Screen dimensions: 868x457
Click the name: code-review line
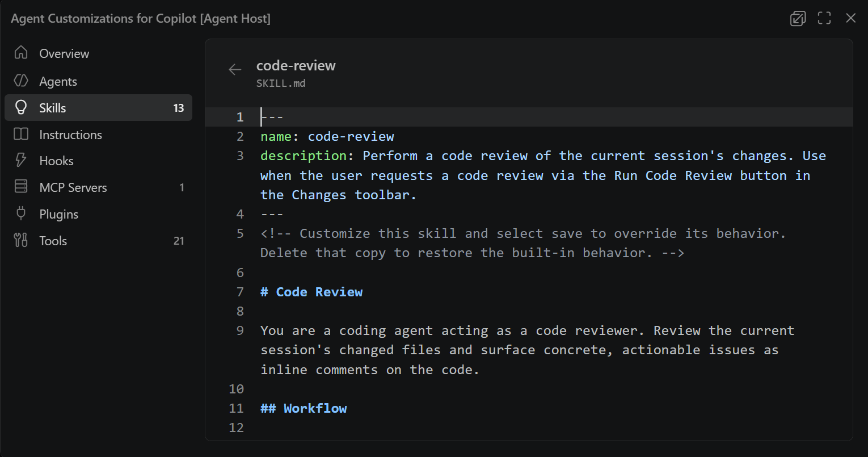327,136
